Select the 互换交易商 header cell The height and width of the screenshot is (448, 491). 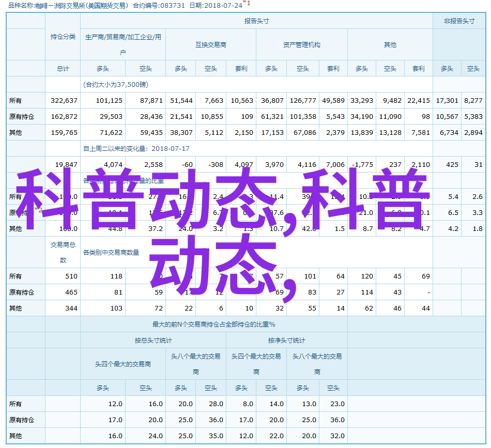tap(211, 45)
